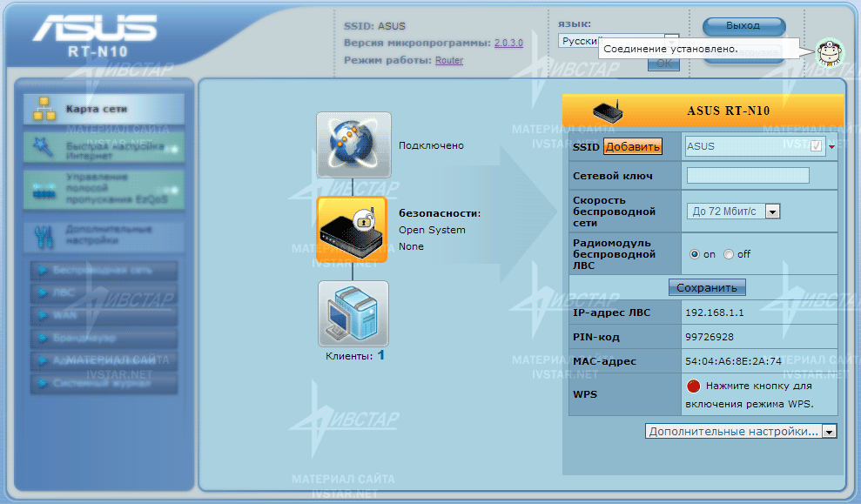Open the Карта сети network map page
Viewport: 861px width, 504px height.
tap(104, 109)
